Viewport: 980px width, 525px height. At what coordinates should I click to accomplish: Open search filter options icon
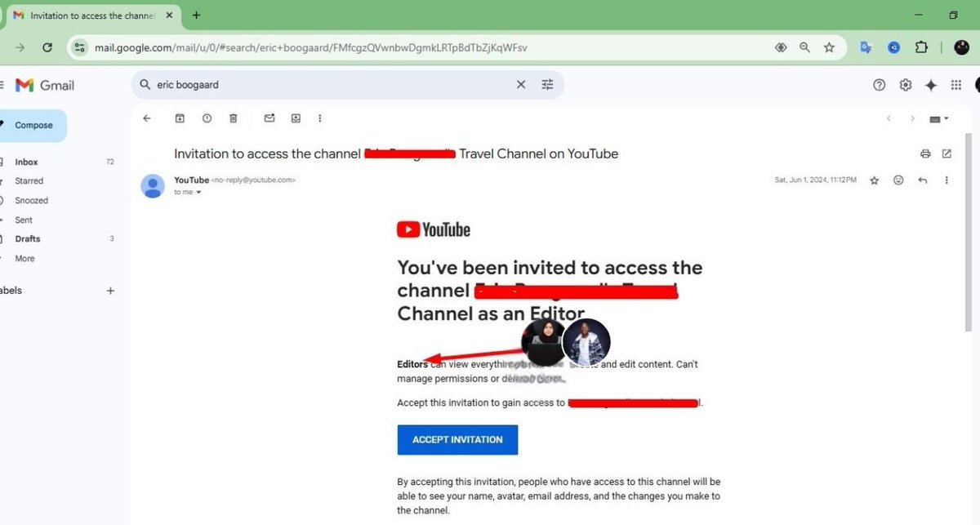click(547, 84)
